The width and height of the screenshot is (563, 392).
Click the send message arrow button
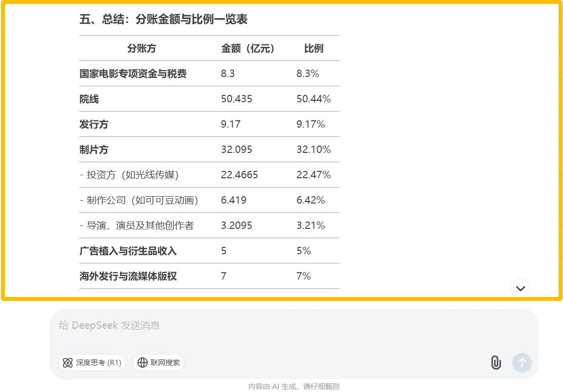tap(522, 363)
